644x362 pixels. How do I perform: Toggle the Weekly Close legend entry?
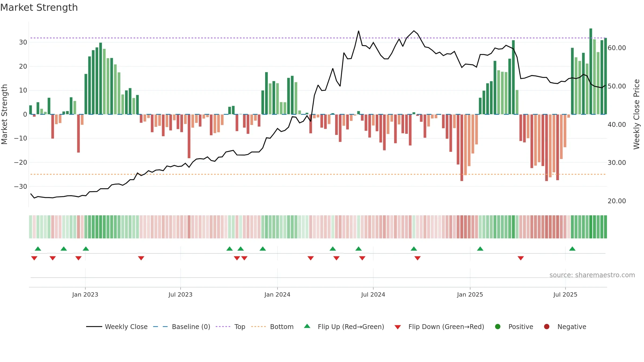[x=117, y=327]
